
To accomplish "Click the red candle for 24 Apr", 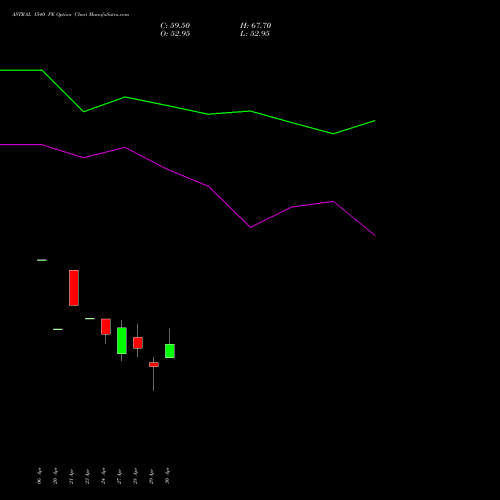I will (x=106, y=327).
